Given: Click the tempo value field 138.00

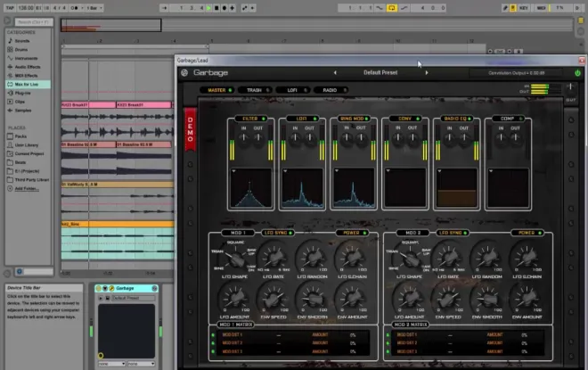Looking at the screenshot, I should pyautogui.click(x=26, y=8).
